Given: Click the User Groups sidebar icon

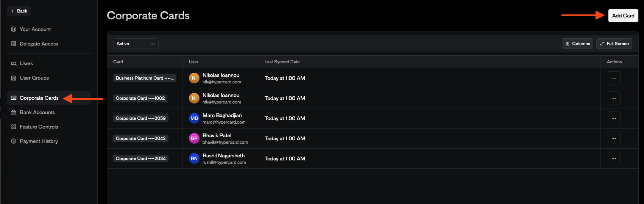Looking at the screenshot, I should coord(14,78).
